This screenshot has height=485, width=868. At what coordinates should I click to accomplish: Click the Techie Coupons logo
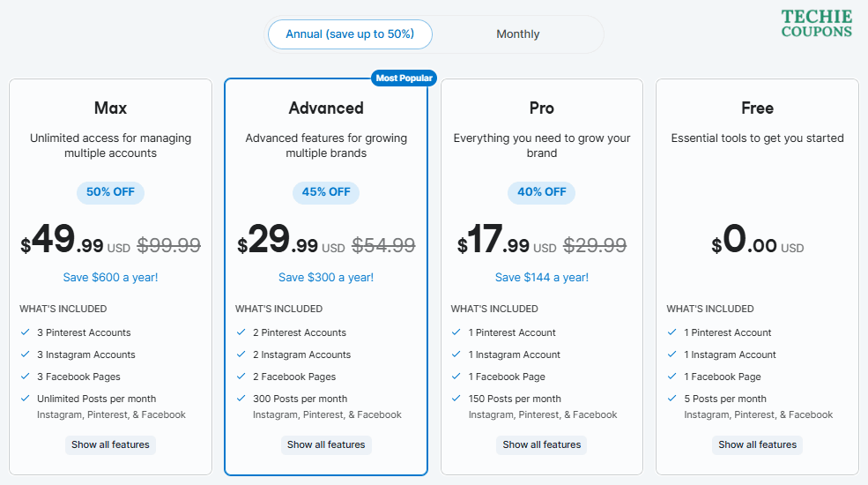click(817, 24)
